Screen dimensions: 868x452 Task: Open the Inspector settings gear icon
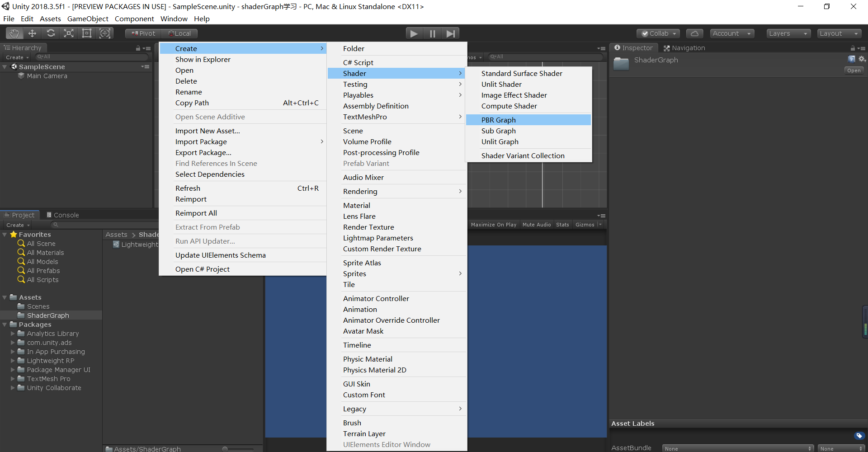(862, 59)
